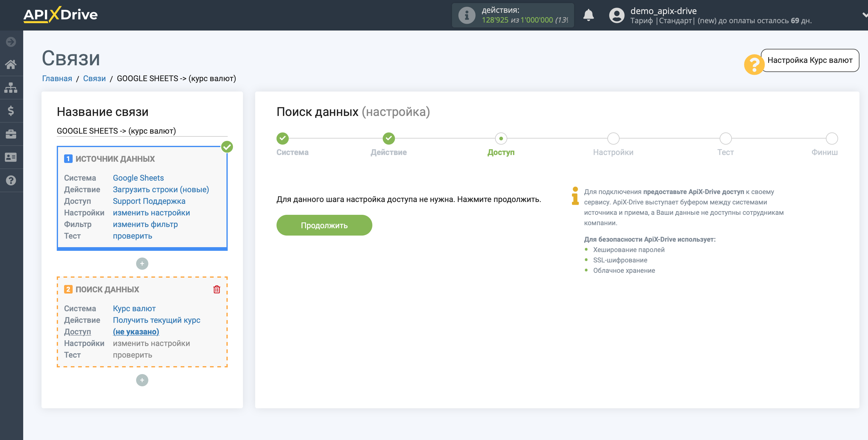The width and height of the screenshot is (868, 440).
Task: Add step with plus below source block
Action: (142, 263)
